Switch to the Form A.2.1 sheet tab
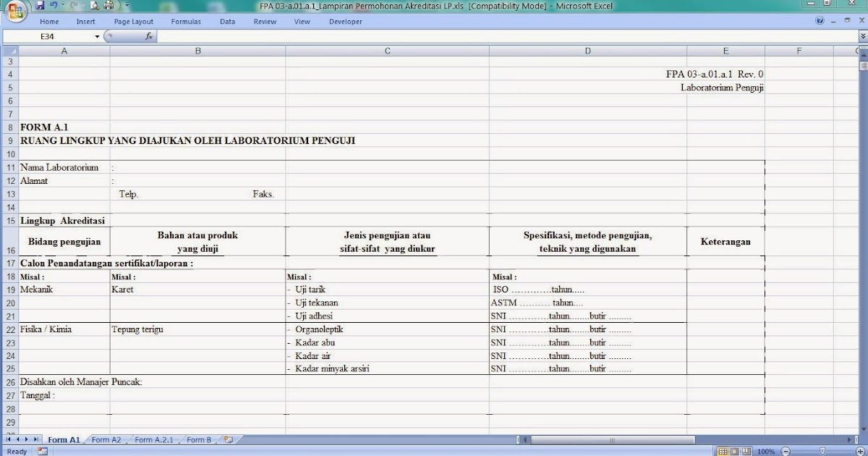This screenshot has height=456, width=868. point(153,439)
